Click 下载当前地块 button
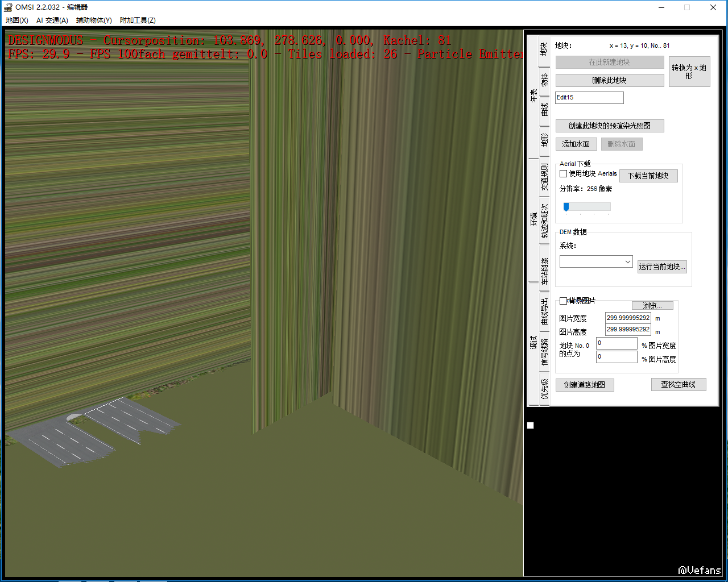Image resolution: width=728 pixels, height=582 pixels. (648, 176)
